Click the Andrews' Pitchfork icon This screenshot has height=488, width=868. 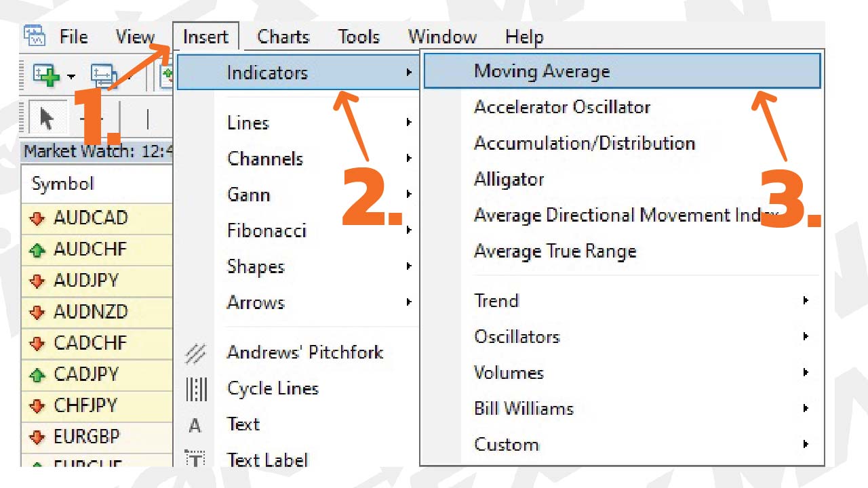pos(196,353)
